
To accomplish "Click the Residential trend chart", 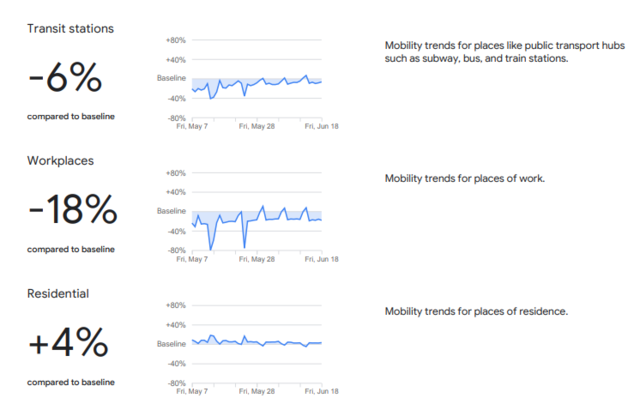I will click(256, 343).
